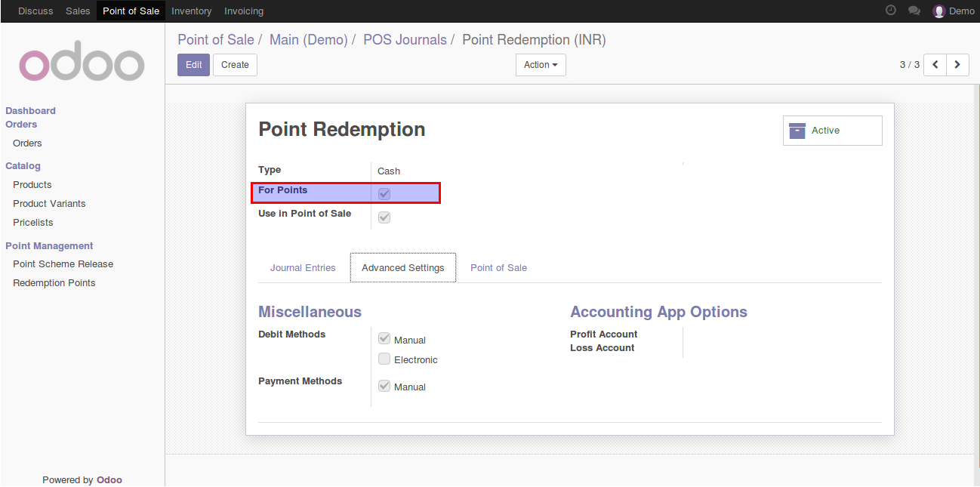Image resolution: width=980 pixels, height=487 pixels.
Task: Click the Demo user avatar
Action: [x=938, y=11]
